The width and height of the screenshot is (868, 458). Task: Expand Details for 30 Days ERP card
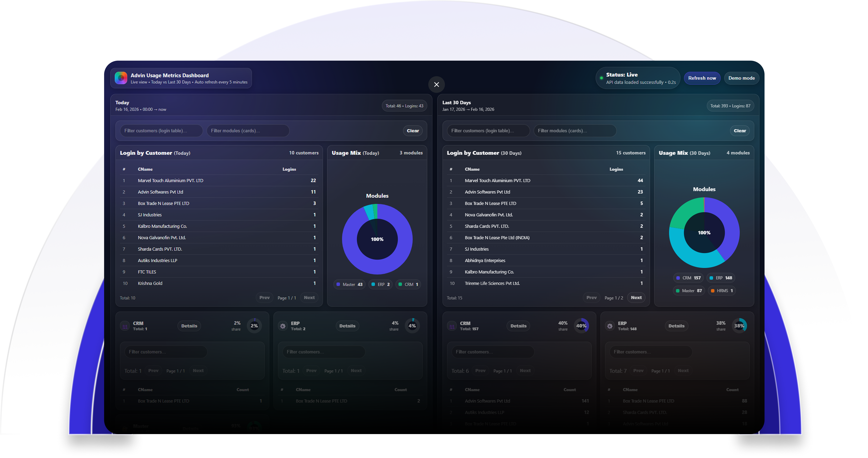click(x=676, y=326)
